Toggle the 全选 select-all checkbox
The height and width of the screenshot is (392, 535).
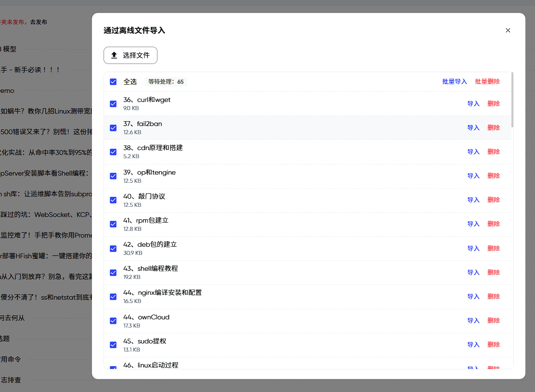(113, 82)
